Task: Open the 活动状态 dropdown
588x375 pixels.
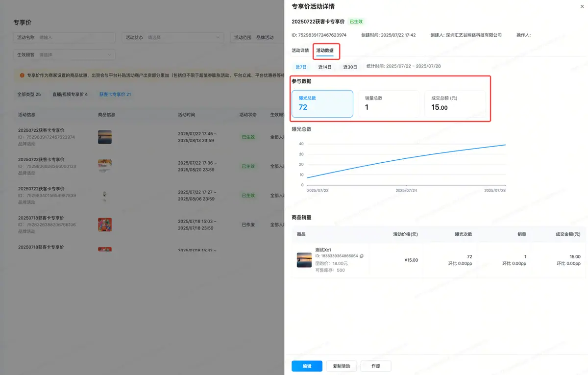Action: tap(173, 37)
